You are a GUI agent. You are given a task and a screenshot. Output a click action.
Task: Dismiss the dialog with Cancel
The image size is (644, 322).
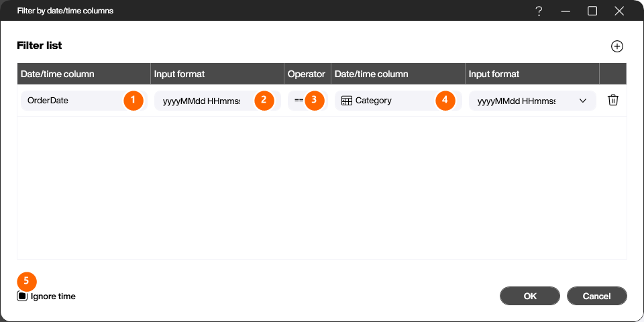point(597,296)
